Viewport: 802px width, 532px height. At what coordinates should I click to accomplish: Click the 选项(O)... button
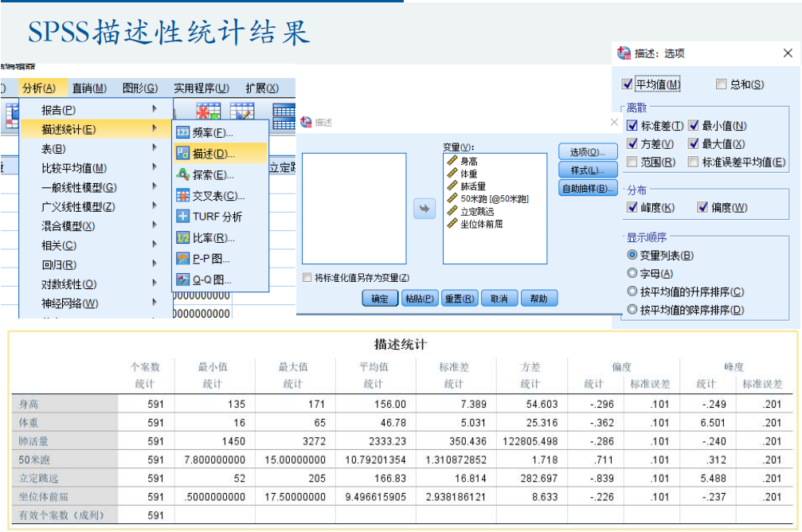tap(588, 151)
